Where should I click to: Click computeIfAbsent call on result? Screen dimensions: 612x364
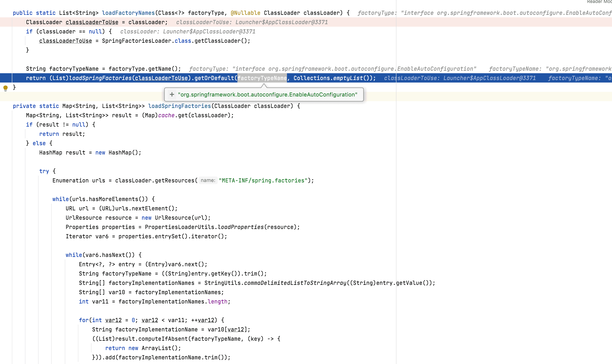click(163, 339)
